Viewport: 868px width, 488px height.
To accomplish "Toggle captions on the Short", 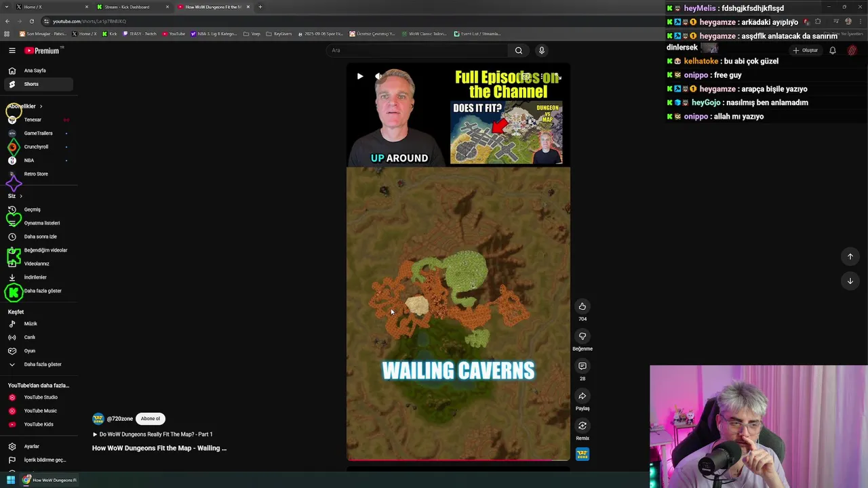I will pyautogui.click(x=526, y=77).
